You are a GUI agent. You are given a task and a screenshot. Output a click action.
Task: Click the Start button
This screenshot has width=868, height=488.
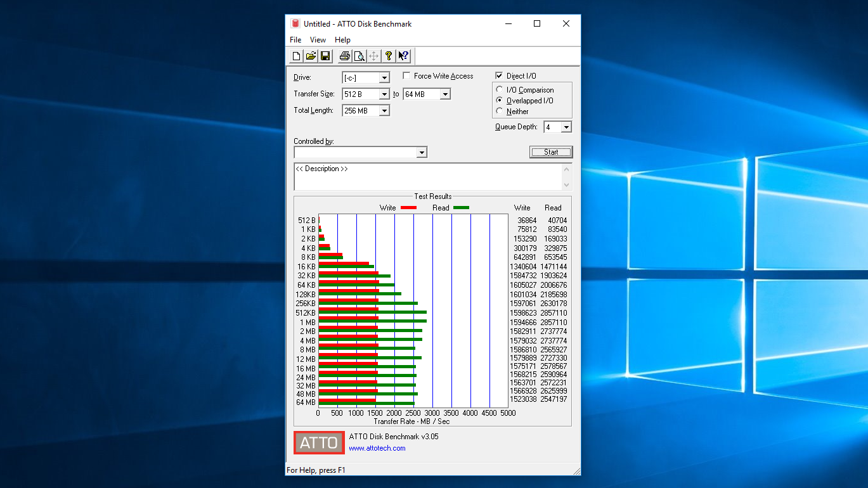pos(551,152)
